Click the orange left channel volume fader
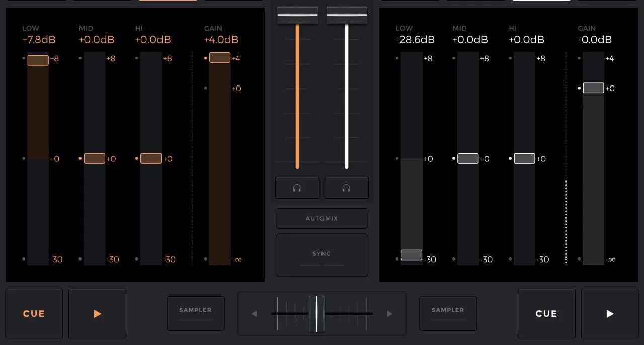Screen dimensions: 644x345 pos(297,15)
